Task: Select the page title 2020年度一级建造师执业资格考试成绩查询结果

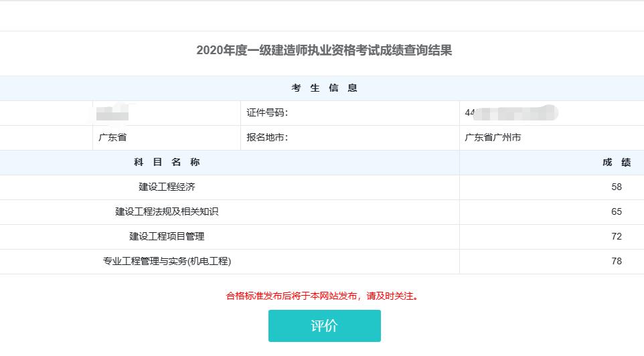Action: (324, 50)
